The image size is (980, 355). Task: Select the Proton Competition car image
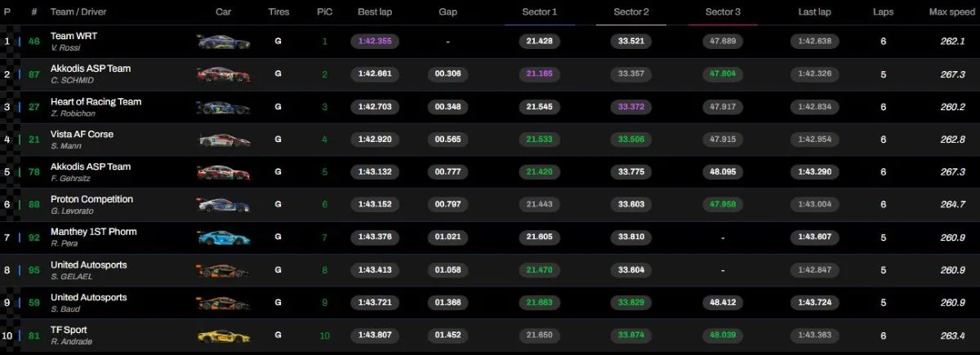(223, 205)
